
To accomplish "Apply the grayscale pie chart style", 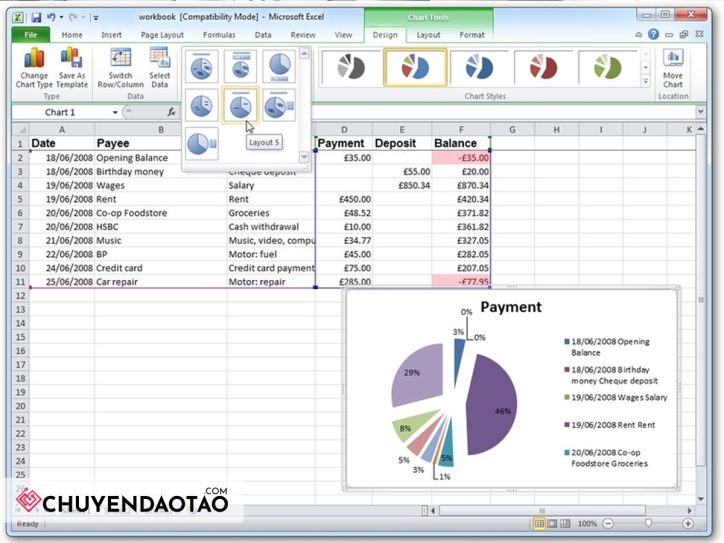I will (x=351, y=67).
